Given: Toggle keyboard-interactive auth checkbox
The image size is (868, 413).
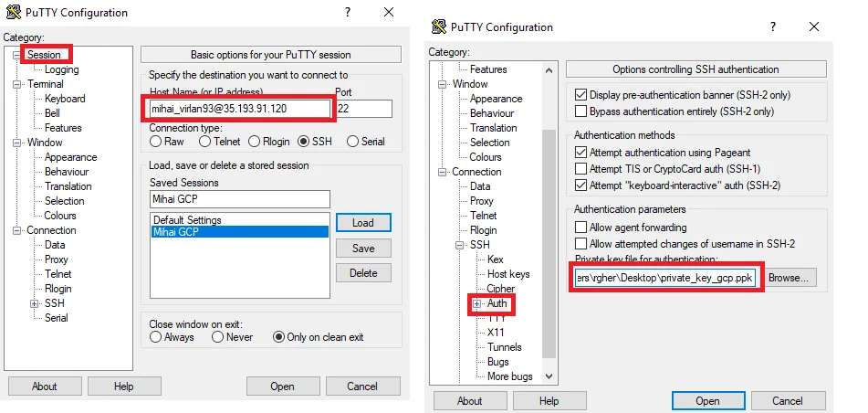Looking at the screenshot, I should [580, 185].
